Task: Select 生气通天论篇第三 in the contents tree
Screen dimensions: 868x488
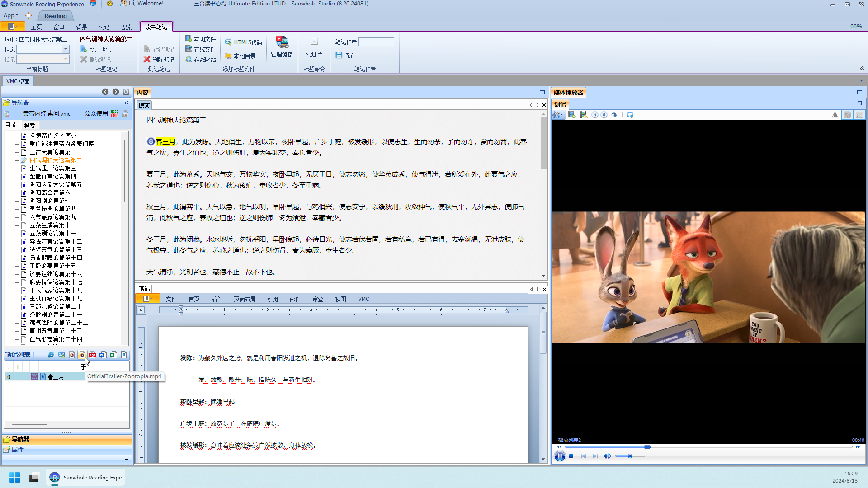Action: 52,168
